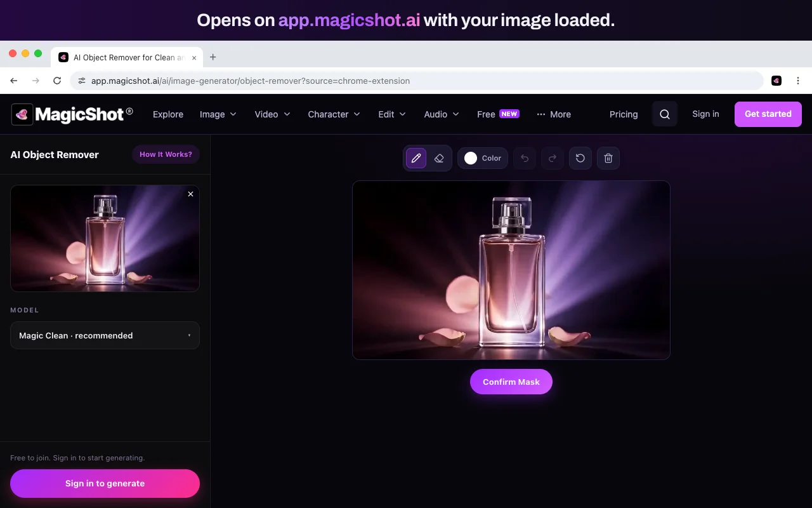
Task: Click the AI Object Remover heading
Action: coord(55,154)
